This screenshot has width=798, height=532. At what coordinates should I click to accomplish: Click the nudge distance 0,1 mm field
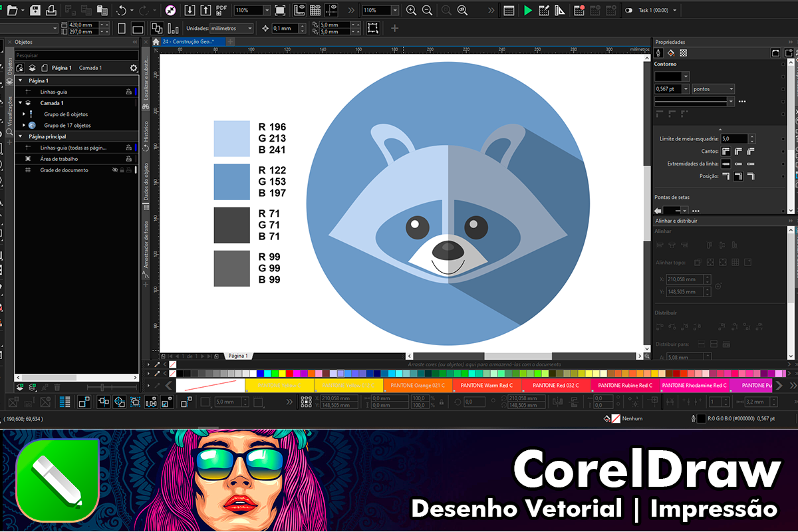pyautogui.click(x=285, y=29)
